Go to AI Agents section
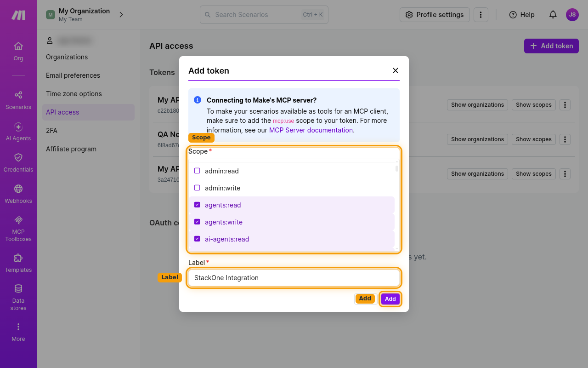This screenshot has height=368, width=588. (x=18, y=132)
